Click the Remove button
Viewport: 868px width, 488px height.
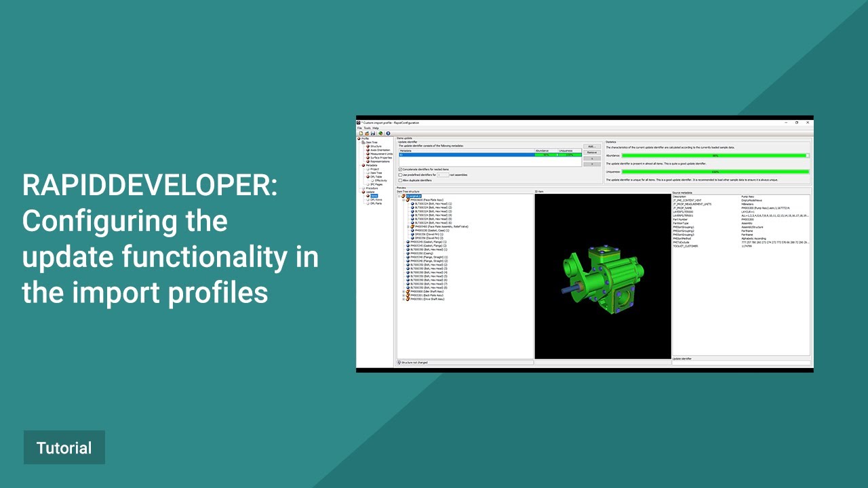tap(592, 152)
